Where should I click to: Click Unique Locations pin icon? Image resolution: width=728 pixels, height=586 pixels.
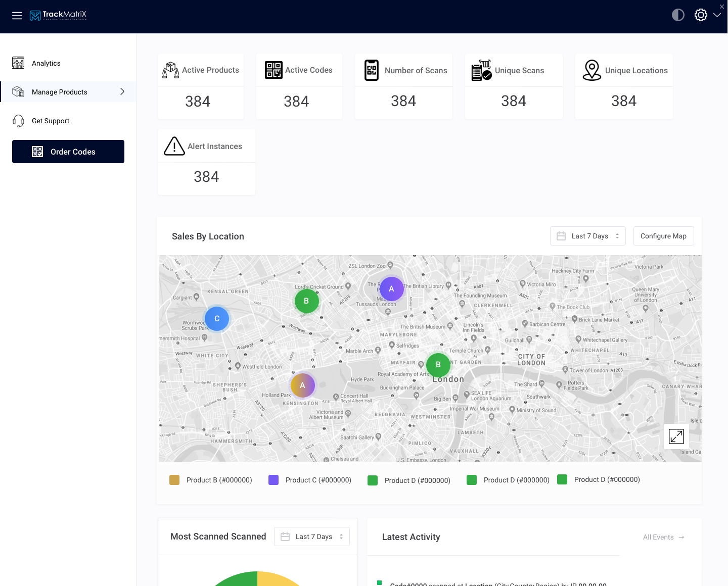click(x=592, y=70)
